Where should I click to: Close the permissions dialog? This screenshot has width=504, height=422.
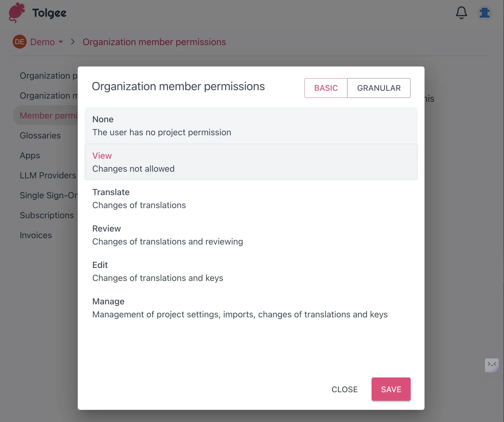344,389
